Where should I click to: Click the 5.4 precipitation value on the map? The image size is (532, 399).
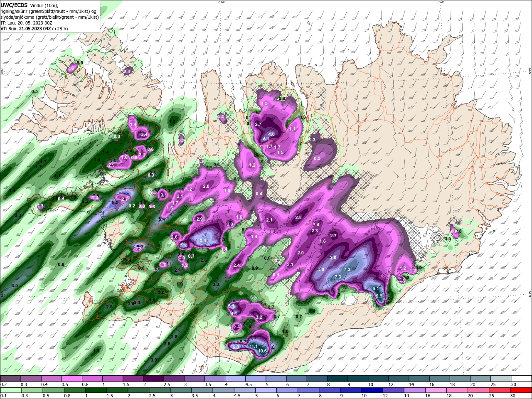tap(203, 240)
